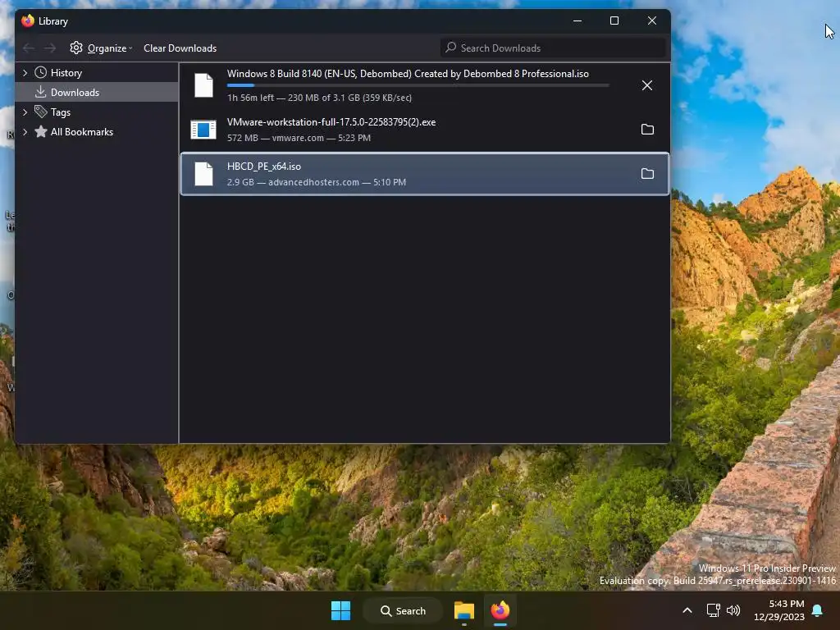The height and width of the screenshot is (630, 840).
Task: Open containing folder for HBCD_PE_x64.iso
Action: (x=647, y=174)
